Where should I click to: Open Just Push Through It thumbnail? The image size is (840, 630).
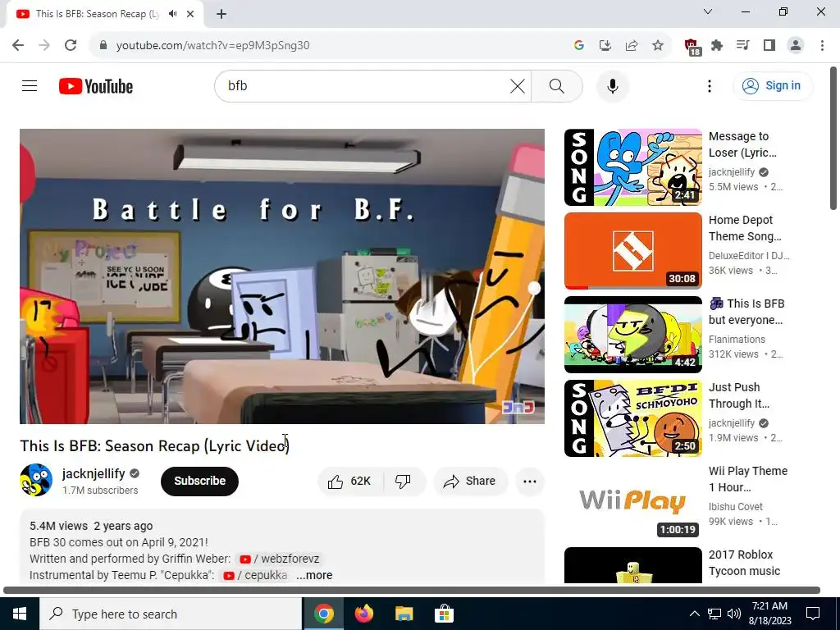click(x=632, y=418)
